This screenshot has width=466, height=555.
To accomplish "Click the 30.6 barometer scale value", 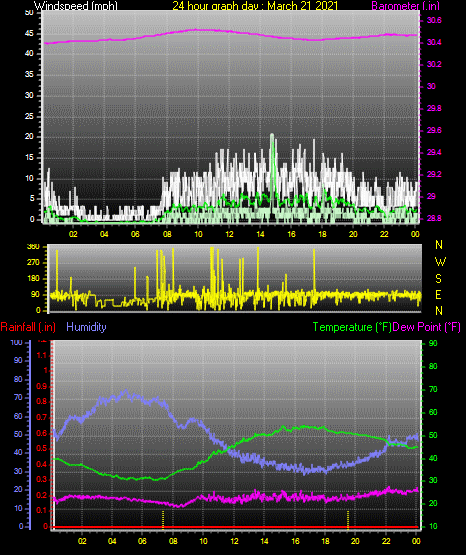I will 434,21.
